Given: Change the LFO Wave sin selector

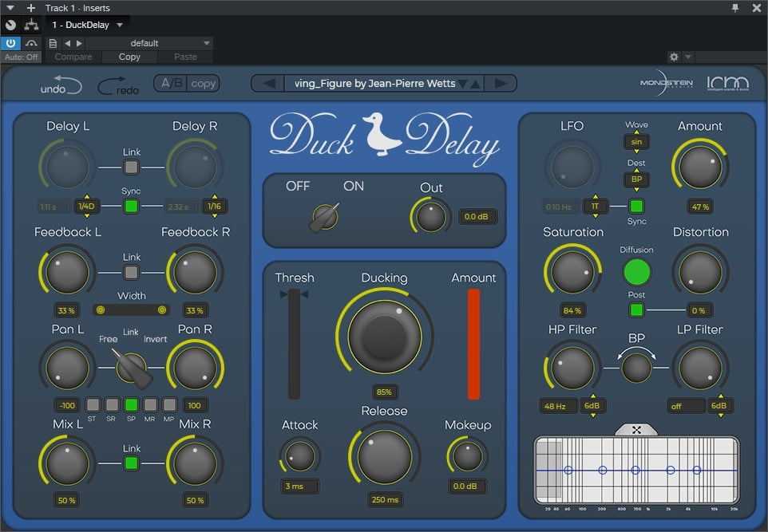Looking at the screenshot, I should tap(636, 142).
